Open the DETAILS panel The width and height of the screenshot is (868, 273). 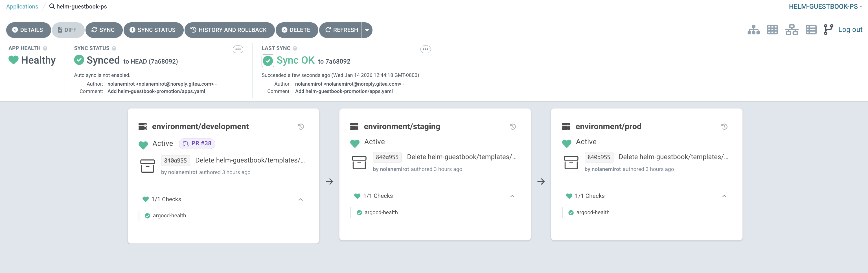pos(28,30)
